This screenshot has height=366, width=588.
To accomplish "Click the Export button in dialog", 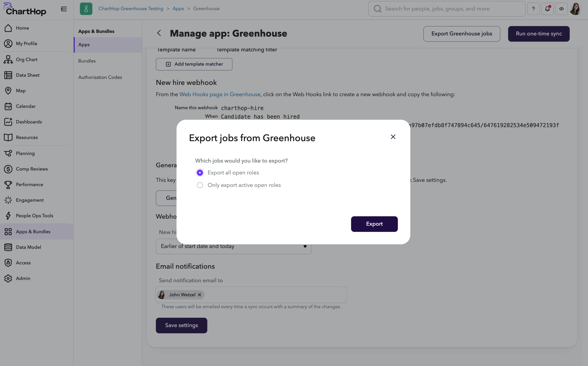I will [374, 224].
